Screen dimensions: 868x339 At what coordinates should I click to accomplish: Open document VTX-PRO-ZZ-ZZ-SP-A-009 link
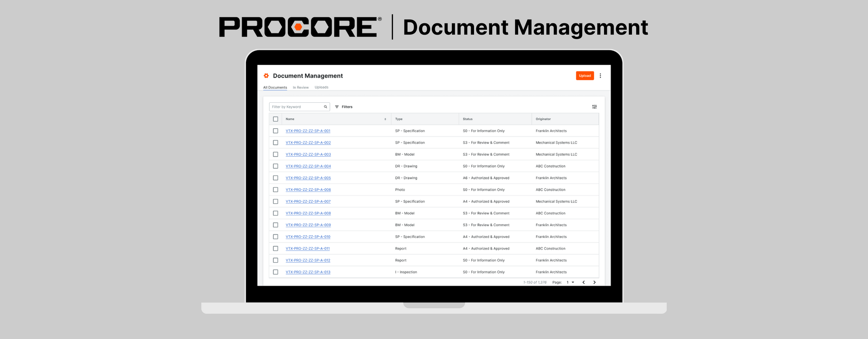pyautogui.click(x=308, y=225)
